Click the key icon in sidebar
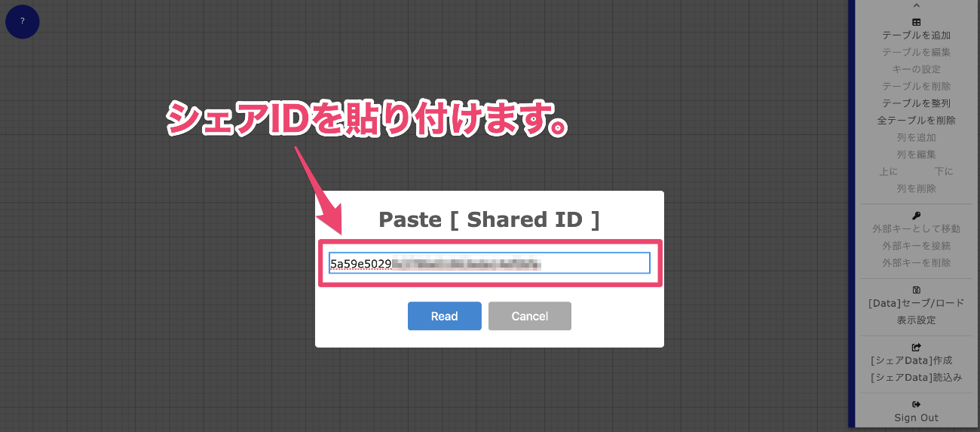This screenshot has height=432, width=980. pos(916,216)
